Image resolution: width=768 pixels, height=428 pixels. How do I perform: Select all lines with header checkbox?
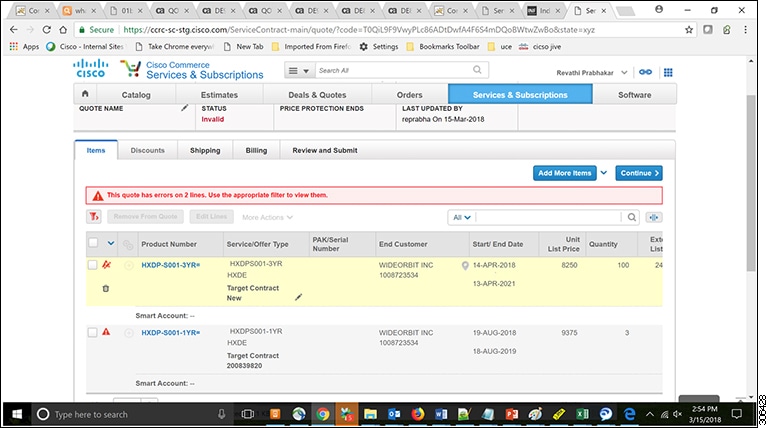point(93,242)
